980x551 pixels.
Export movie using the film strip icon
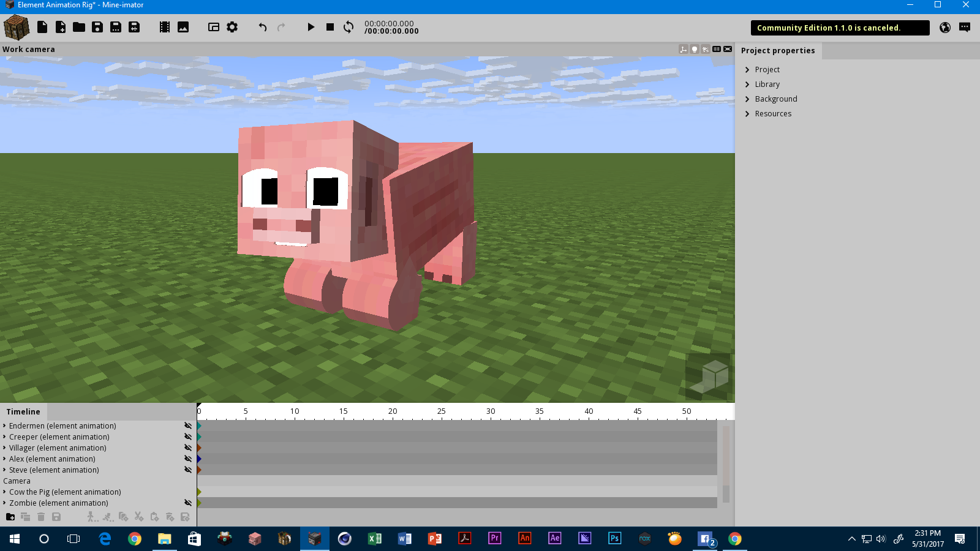(165, 27)
